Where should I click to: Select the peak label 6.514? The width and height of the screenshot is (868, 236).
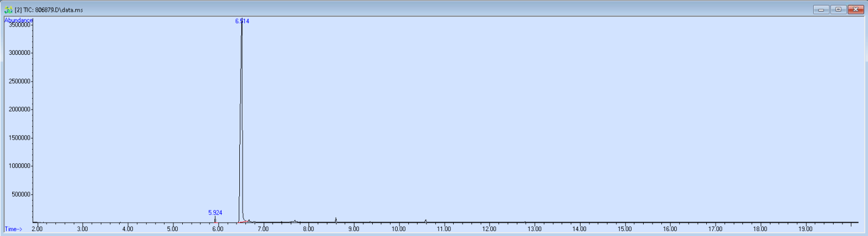242,21
